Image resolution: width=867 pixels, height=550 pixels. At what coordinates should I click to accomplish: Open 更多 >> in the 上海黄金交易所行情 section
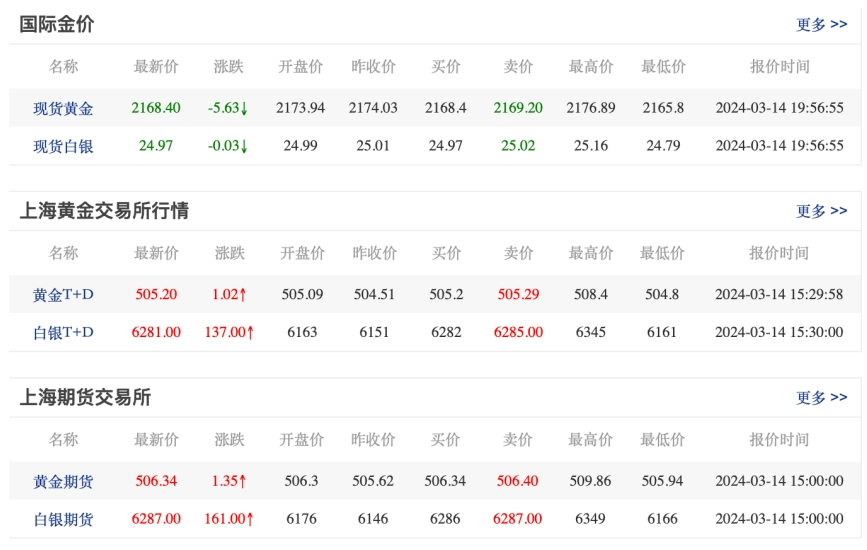(x=821, y=211)
